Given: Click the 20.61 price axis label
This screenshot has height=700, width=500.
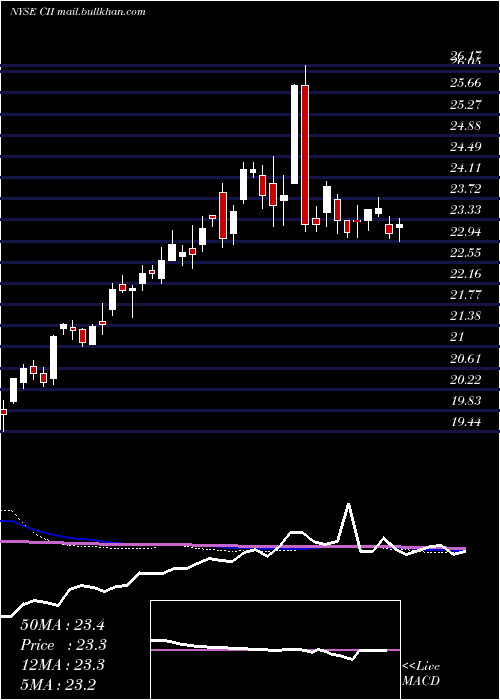Looking at the screenshot, I should 466,358.
